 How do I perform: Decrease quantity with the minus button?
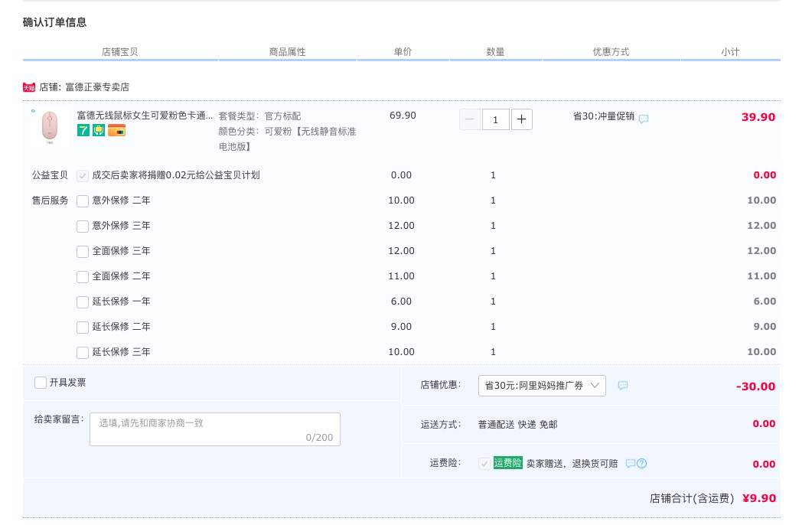coord(470,119)
